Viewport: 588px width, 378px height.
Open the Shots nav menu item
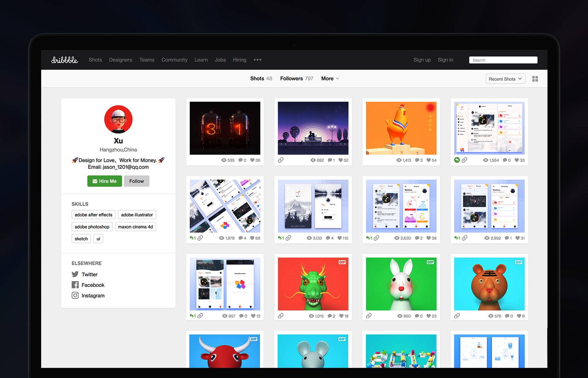tap(95, 60)
